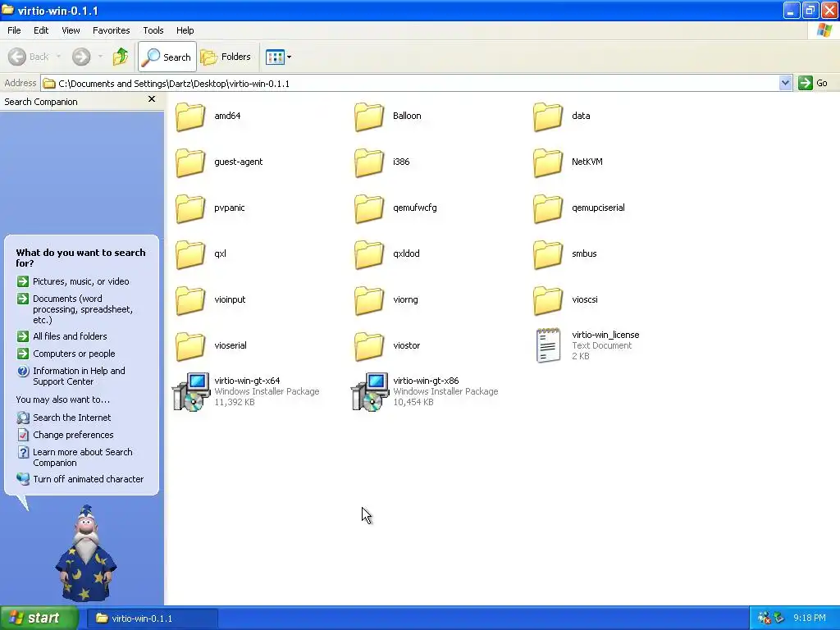Open the Edit menu
840x630 pixels.
pos(41,30)
